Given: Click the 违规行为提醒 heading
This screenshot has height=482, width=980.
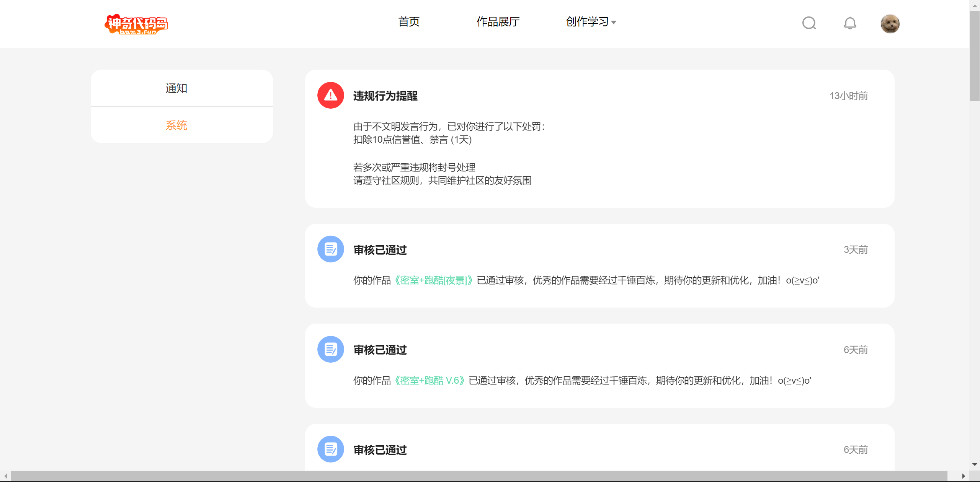Looking at the screenshot, I should click(x=385, y=96).
